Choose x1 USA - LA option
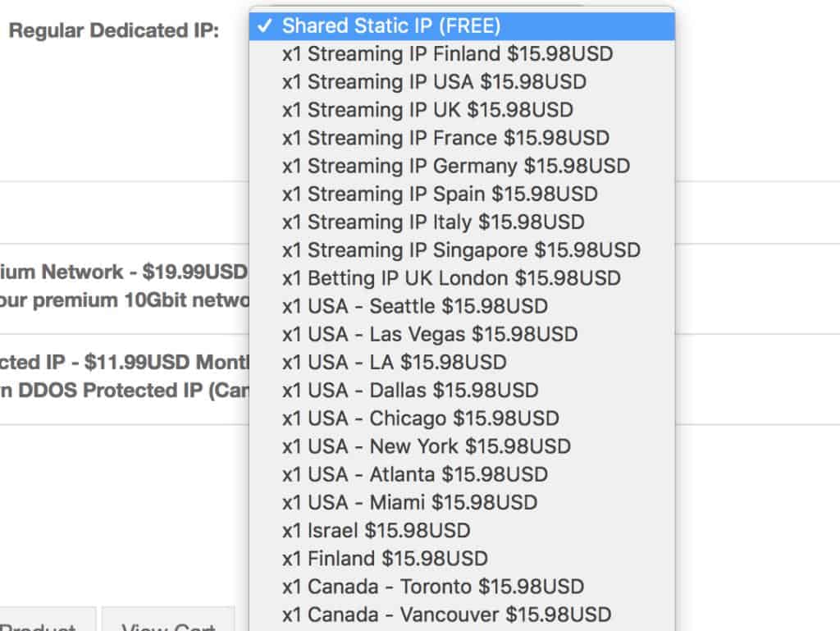 [462, 362]
